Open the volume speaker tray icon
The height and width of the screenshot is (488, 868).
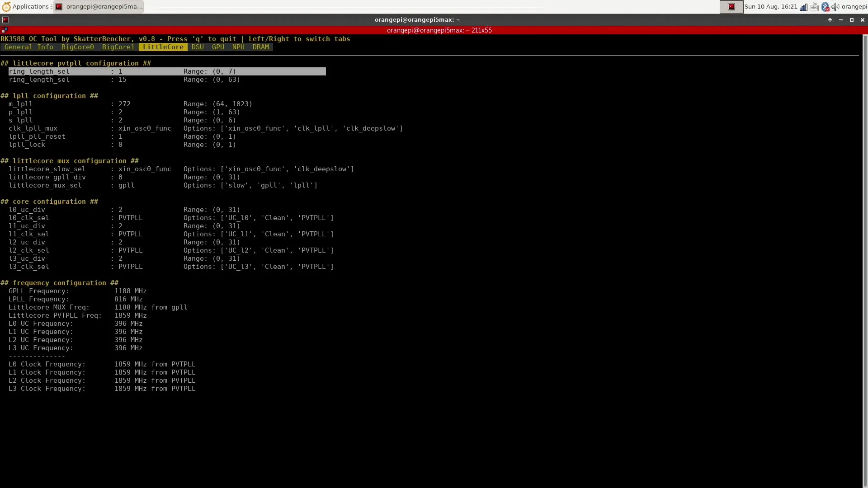(x=835, y=7)
